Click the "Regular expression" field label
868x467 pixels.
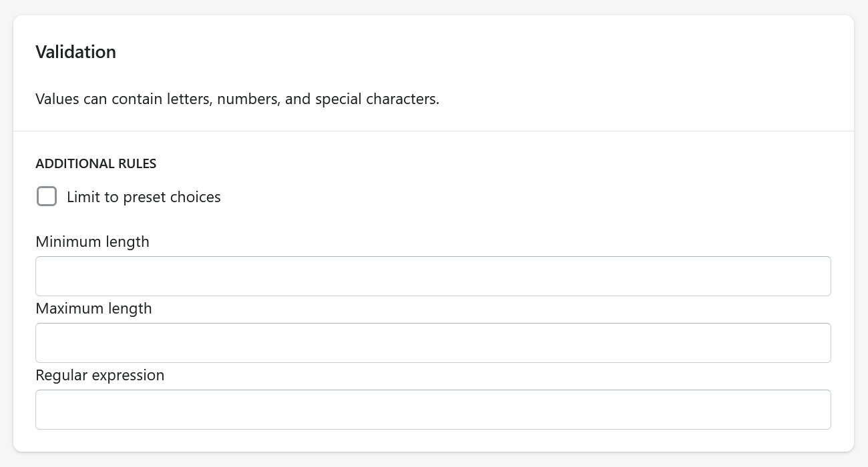coord(100,375)
